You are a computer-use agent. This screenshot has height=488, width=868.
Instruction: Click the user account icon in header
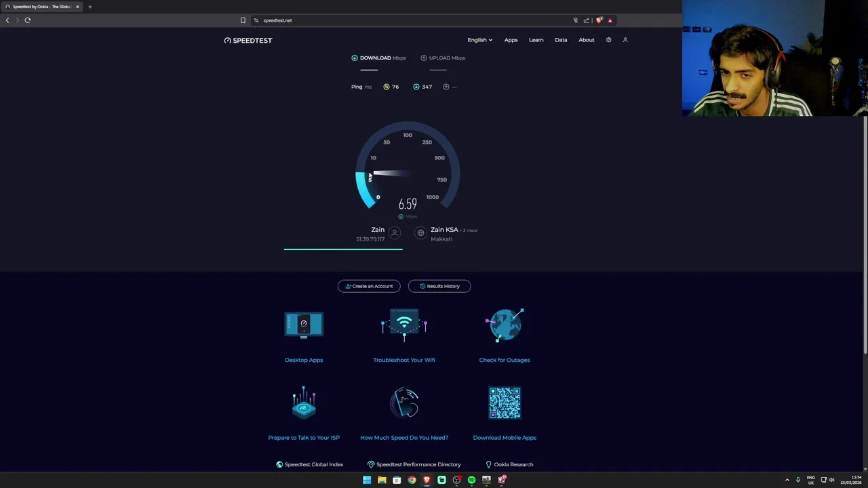tap(625, 40)
